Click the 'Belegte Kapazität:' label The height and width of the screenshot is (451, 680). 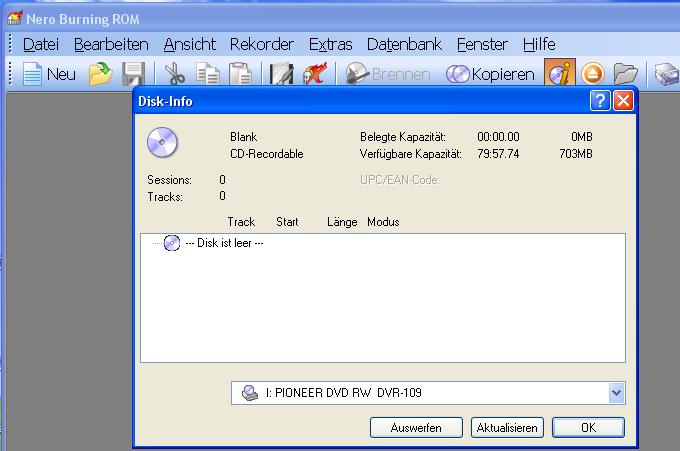click(403, 137)
